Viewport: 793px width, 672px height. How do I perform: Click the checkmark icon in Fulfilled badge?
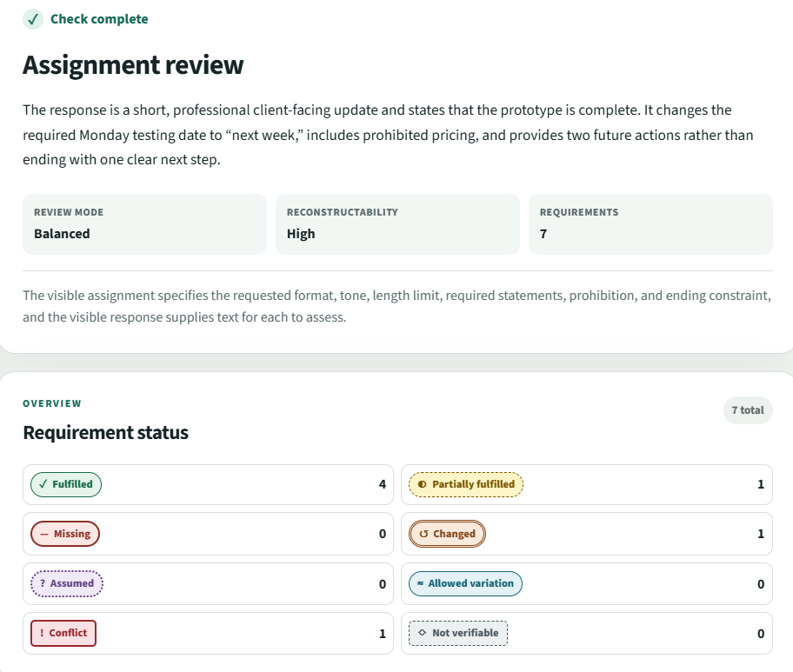(43, 484)
